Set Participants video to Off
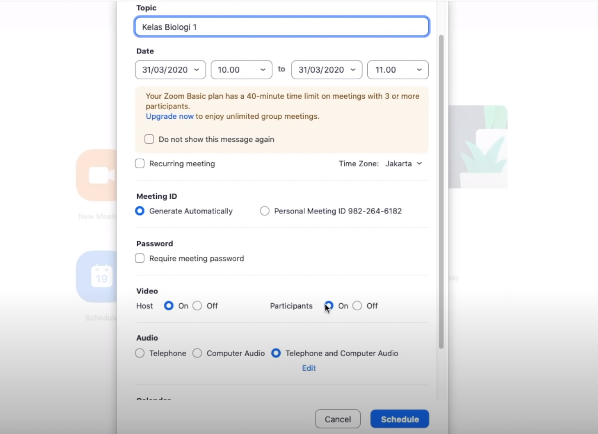This screenshot has height=434, width=598. (357, 305)
